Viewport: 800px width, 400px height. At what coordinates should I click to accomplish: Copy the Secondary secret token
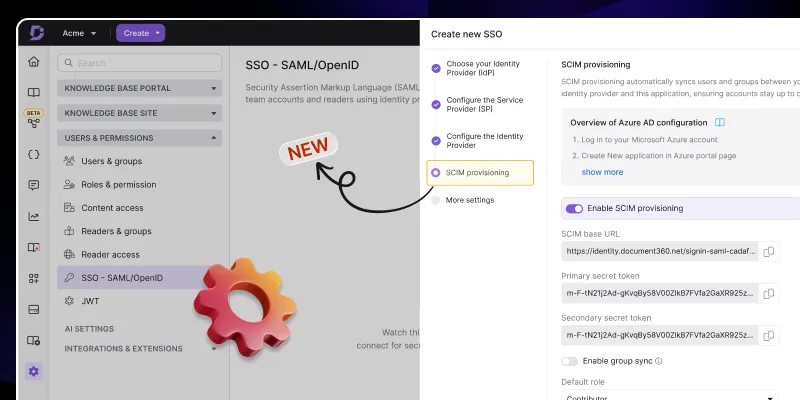(769, 335)
